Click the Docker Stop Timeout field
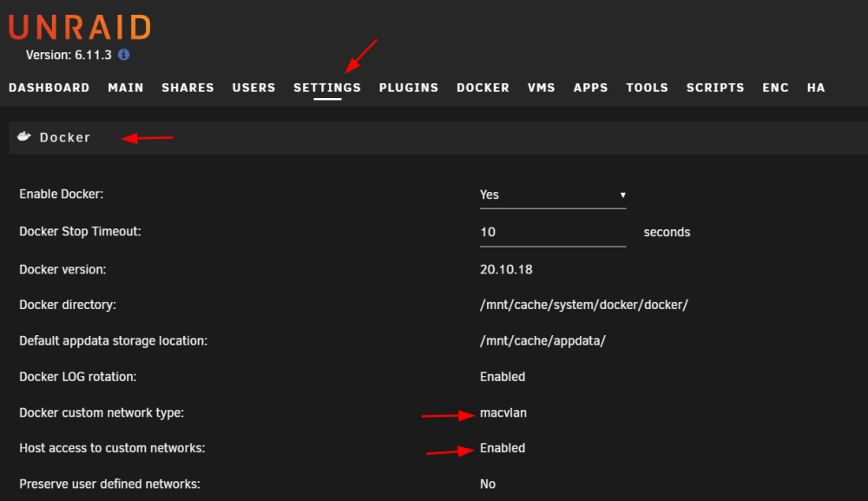868x501 pixels. (552, 232)
